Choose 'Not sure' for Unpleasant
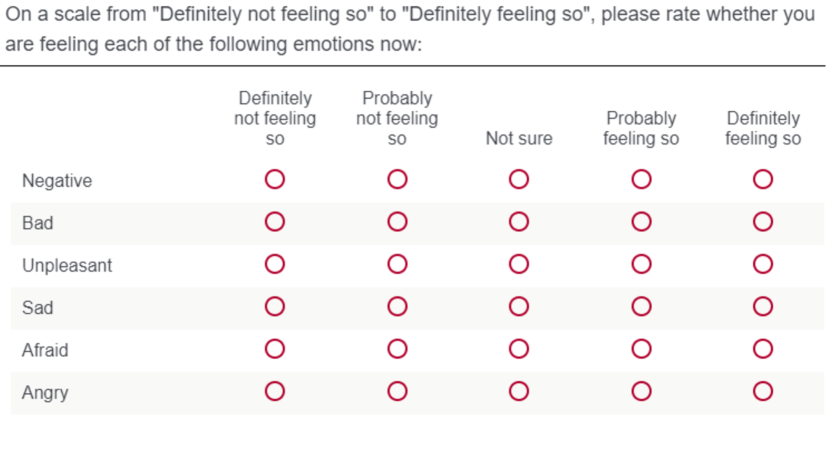 [x=518, y=265]
